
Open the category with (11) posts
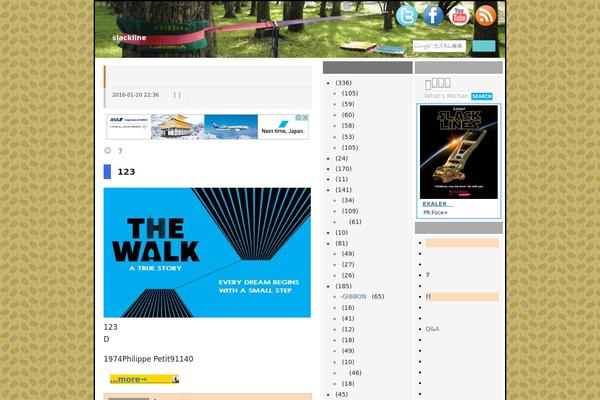[x=341, y=179]
